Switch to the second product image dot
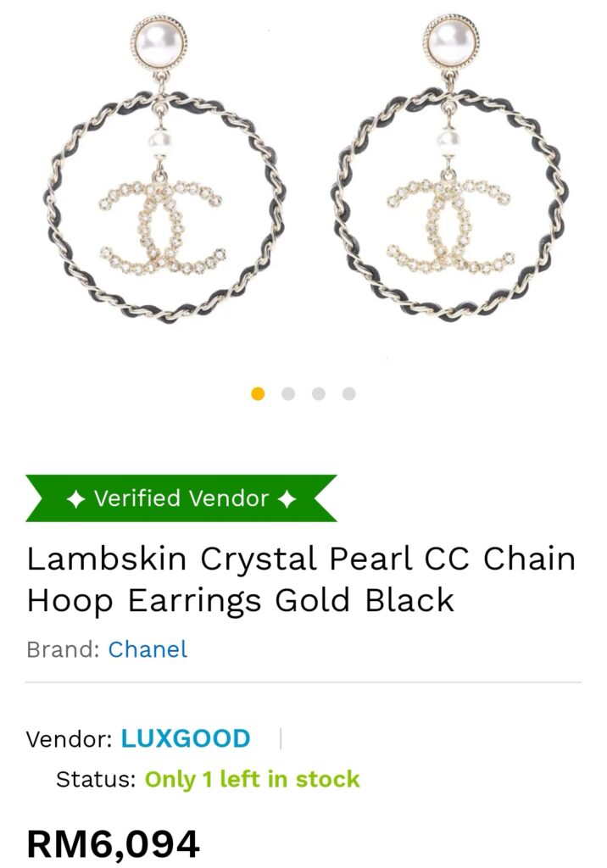The width and height of the screenshot is (607, 868). 288,393
